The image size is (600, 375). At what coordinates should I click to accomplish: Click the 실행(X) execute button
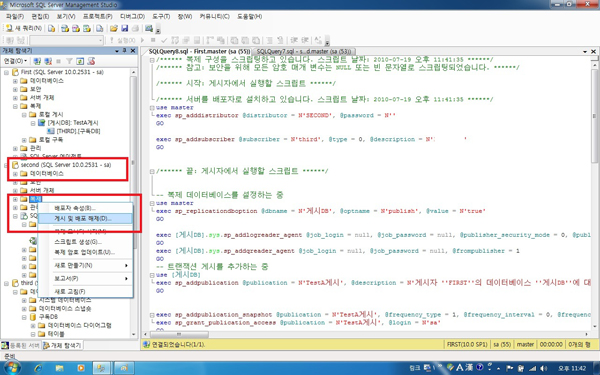click(122, 40)
